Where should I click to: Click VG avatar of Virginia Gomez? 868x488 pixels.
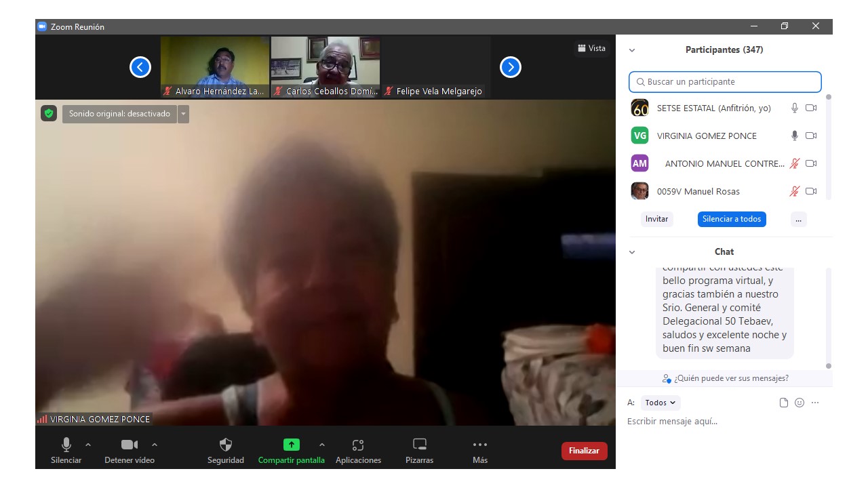click(639, 136)
